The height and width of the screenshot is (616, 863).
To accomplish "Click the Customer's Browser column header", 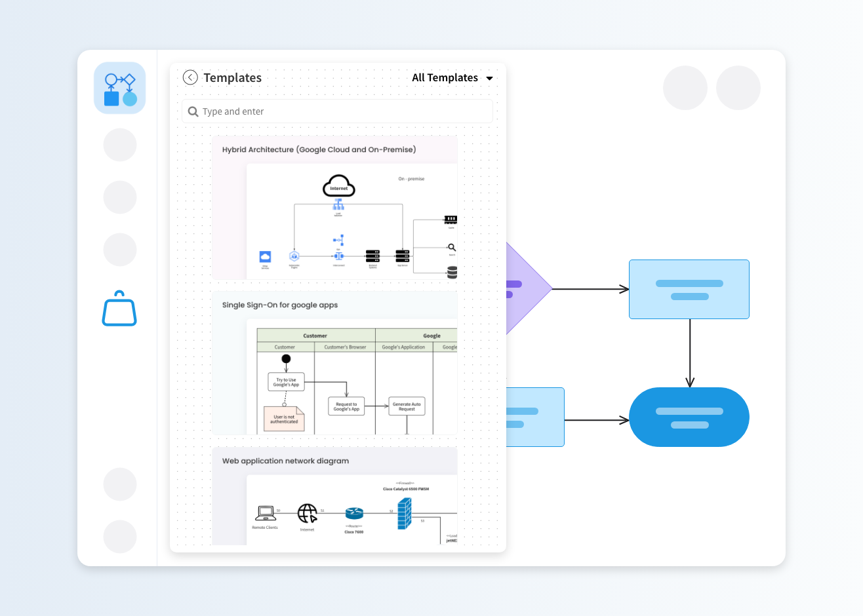I will (345, 347).
